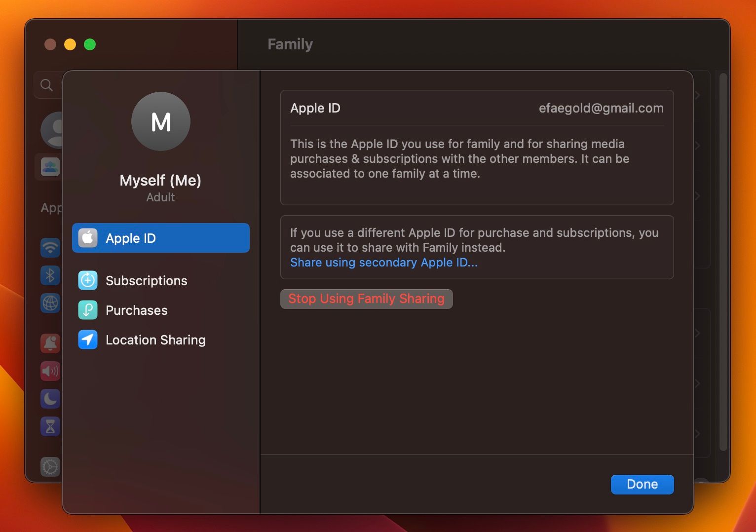This screenshot has width=756, height=532.
Task: Click Stop Using Family Sharing button
Action: (367, 299)
